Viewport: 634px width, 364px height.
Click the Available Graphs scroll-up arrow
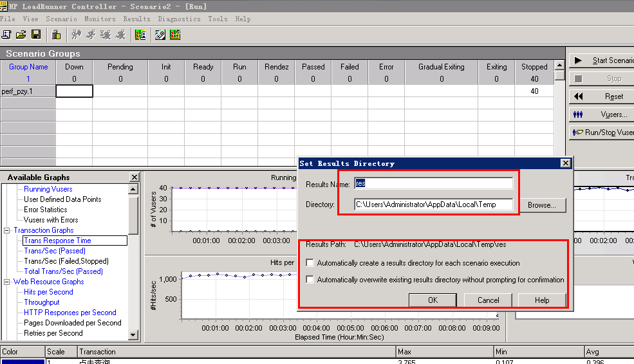(x=133, y=188)
